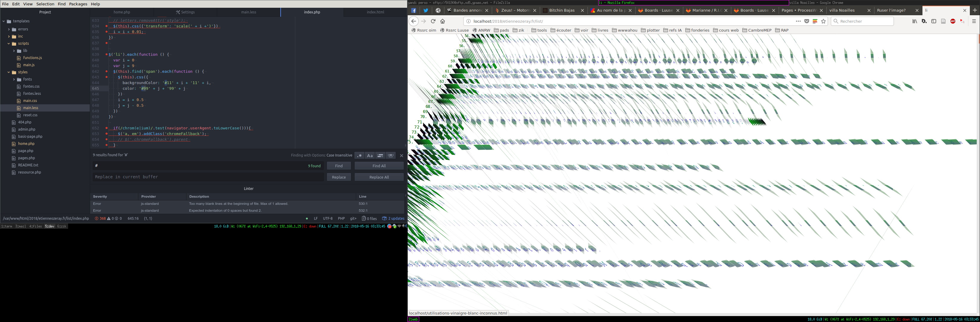The width and height of the screenshot is (980, 322).
Task: Open Firefox library icon
Action: tap(915, 21)
